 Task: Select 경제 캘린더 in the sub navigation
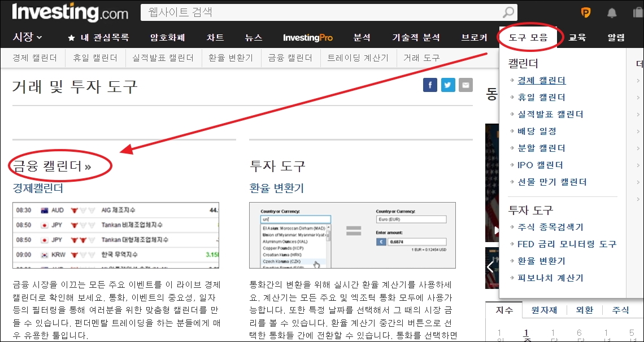coord(34,58)
